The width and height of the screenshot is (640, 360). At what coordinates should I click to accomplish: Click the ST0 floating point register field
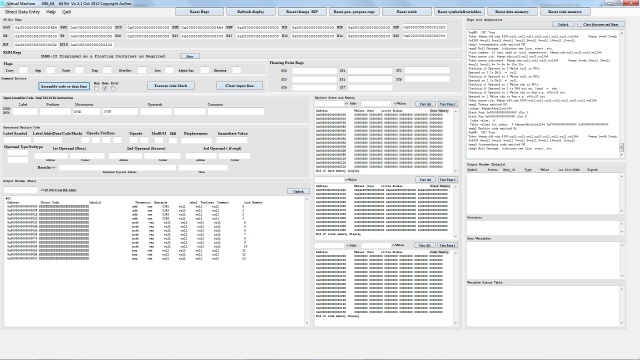point(315,71)
